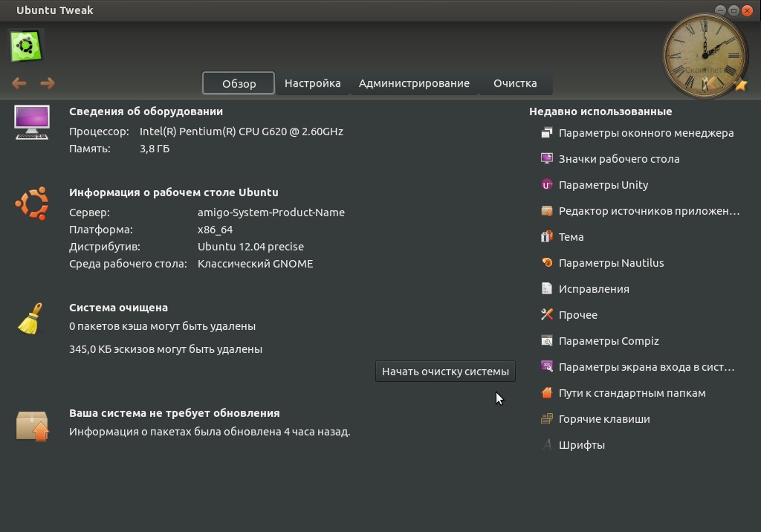Viewport: 761px width, 532px height.
Task: Click the Недавно использованные heading
Action: click(x=600, y=111)
